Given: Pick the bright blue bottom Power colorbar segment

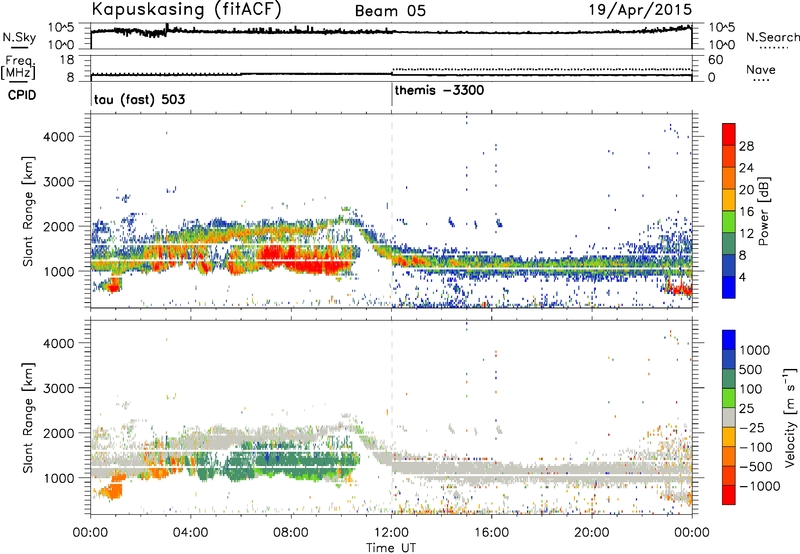Looking at the screenshot, I should (x=729, y=287).
